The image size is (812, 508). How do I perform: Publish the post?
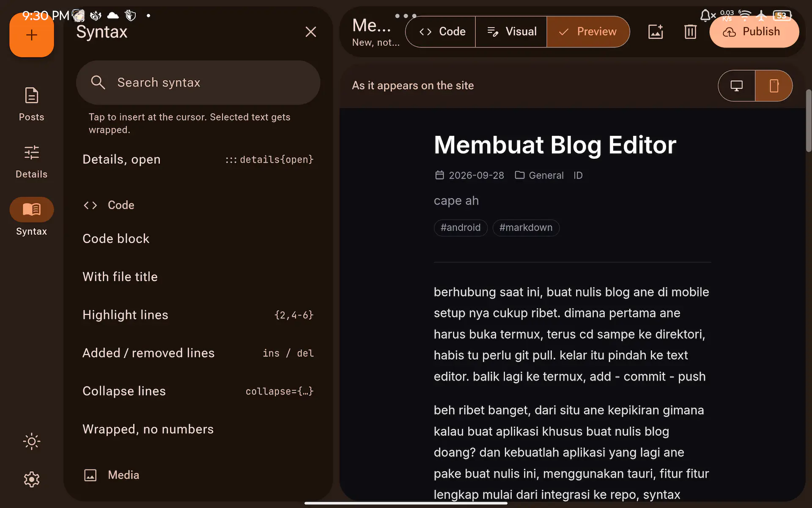754,32
